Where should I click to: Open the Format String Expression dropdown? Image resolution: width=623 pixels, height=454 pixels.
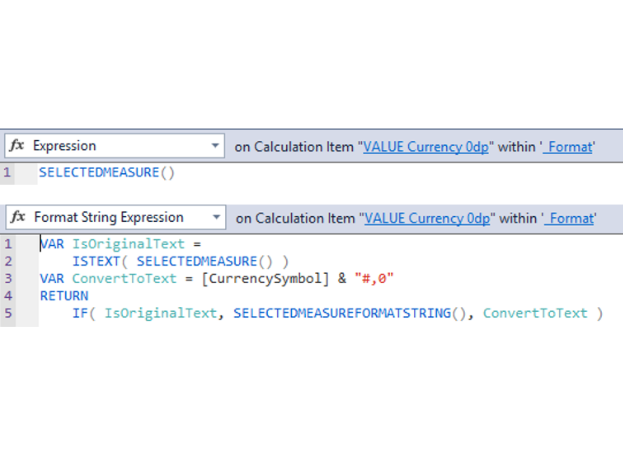116,217
